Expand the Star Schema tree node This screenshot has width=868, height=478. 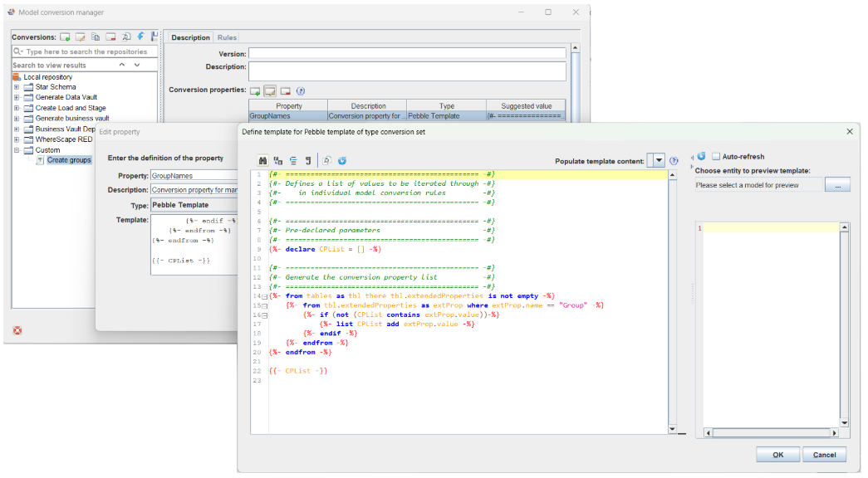(x=17, y=87)
